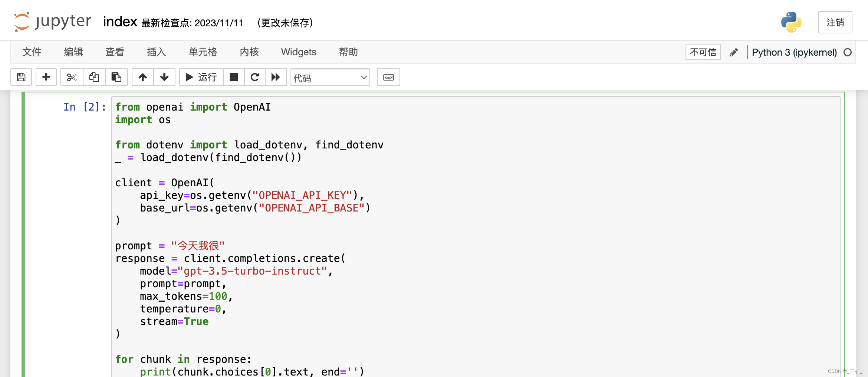This screenshot has height=377, width=868.
Task: Open the 单元格 menu
Action: click(203, 52)
